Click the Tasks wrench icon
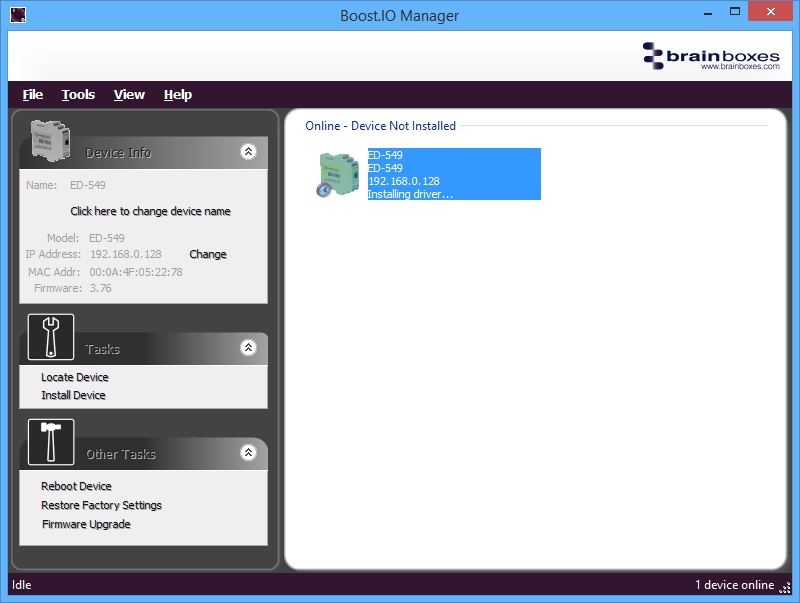This screenshot has width=800, height=603. (x=50, y=338)
